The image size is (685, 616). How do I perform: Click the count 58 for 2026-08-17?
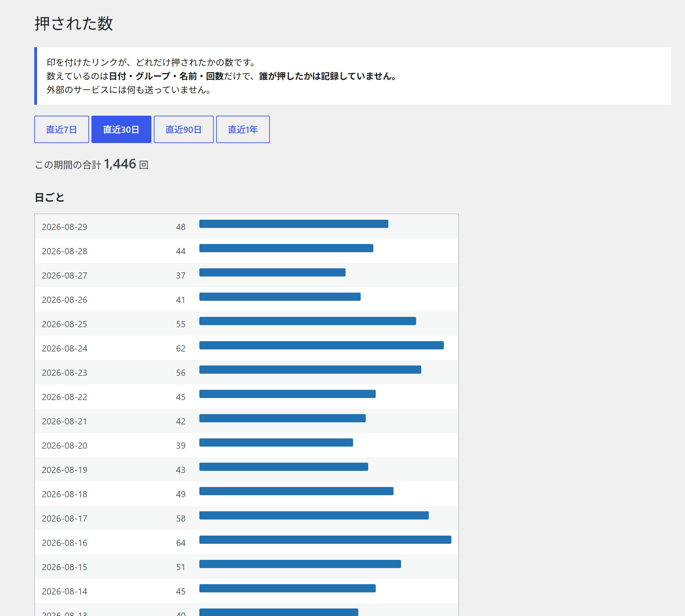pos(181,518)
